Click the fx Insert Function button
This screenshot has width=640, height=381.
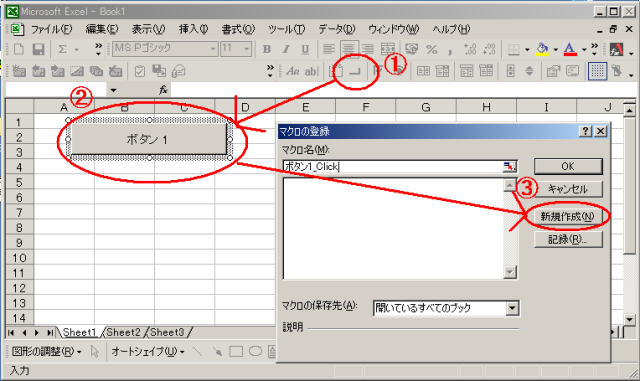[x=163, y=90]
